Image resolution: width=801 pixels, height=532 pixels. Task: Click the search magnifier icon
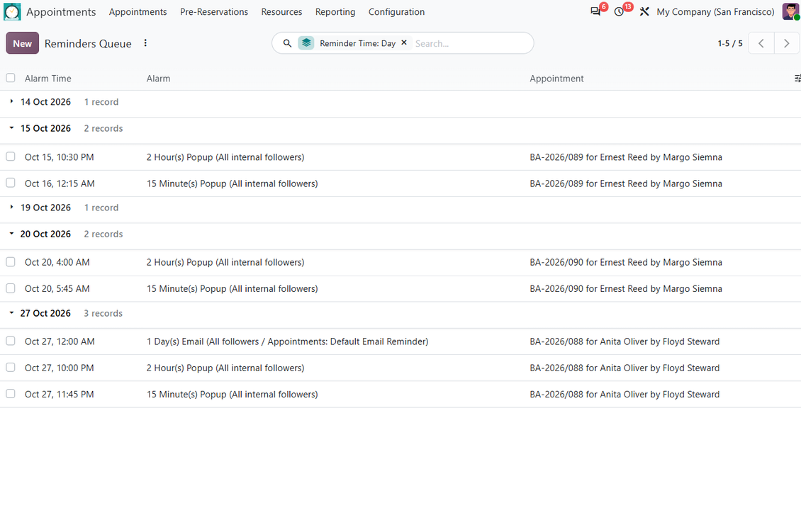(x=287, y=43)
